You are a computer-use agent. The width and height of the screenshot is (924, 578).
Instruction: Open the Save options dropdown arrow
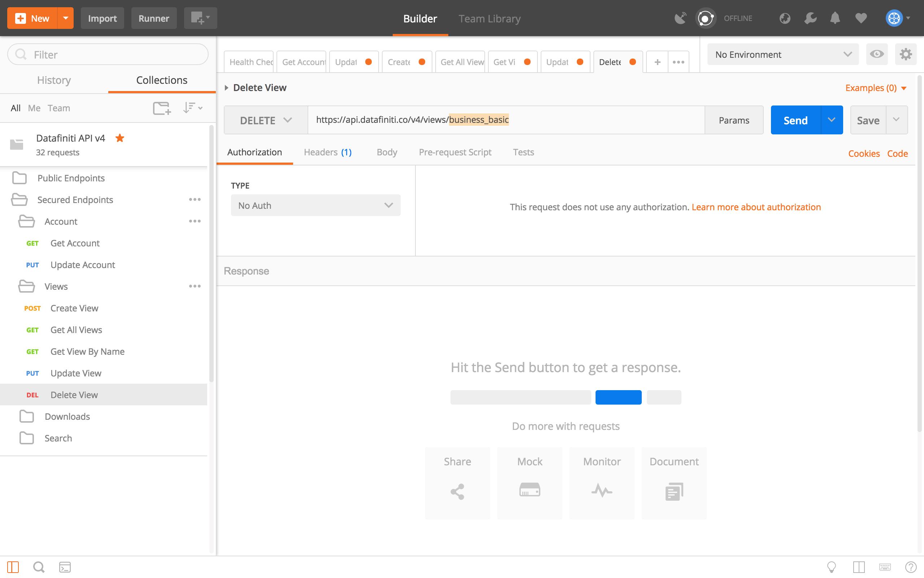[x=896, y=120]
